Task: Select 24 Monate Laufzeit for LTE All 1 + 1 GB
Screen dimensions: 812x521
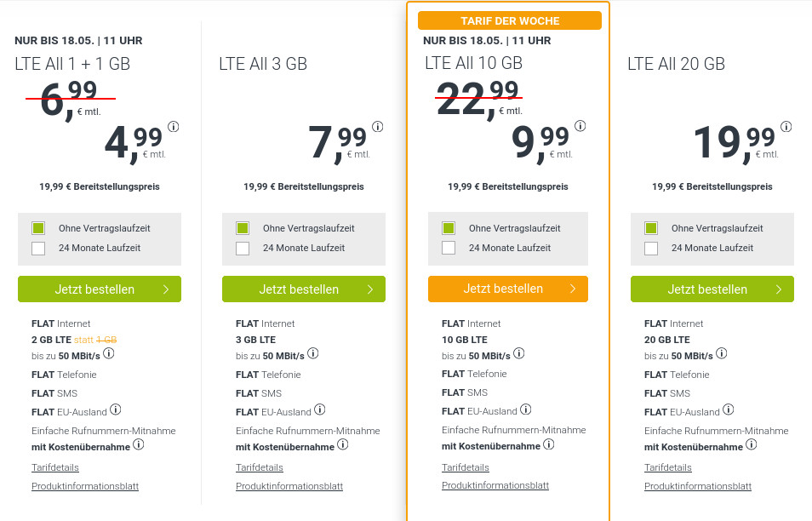Action: pos(38,249)
